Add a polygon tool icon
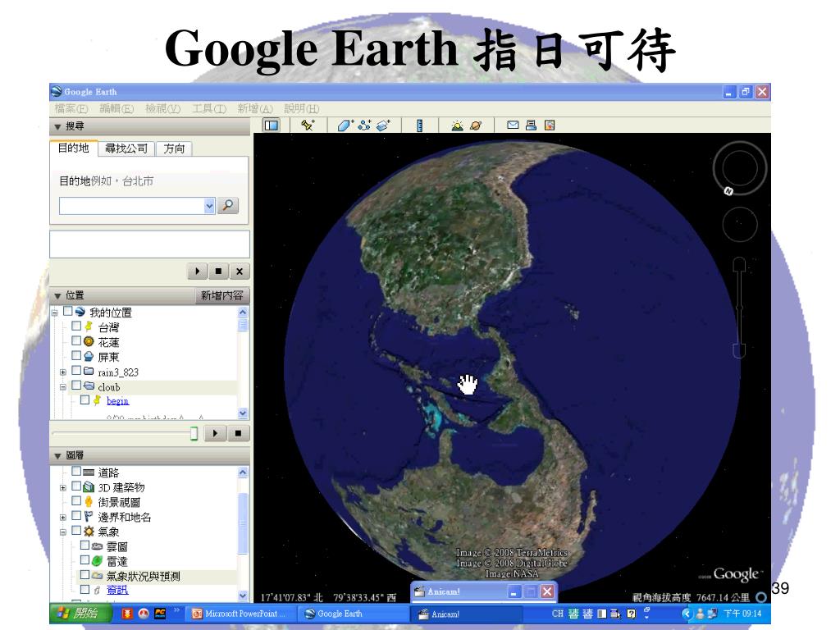This screenshot has height=630, width=840. (345, 126)
